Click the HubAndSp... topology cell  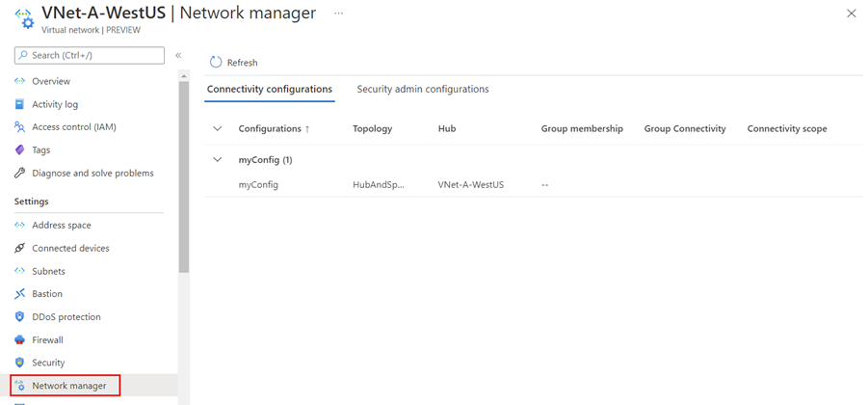(379, 185)
